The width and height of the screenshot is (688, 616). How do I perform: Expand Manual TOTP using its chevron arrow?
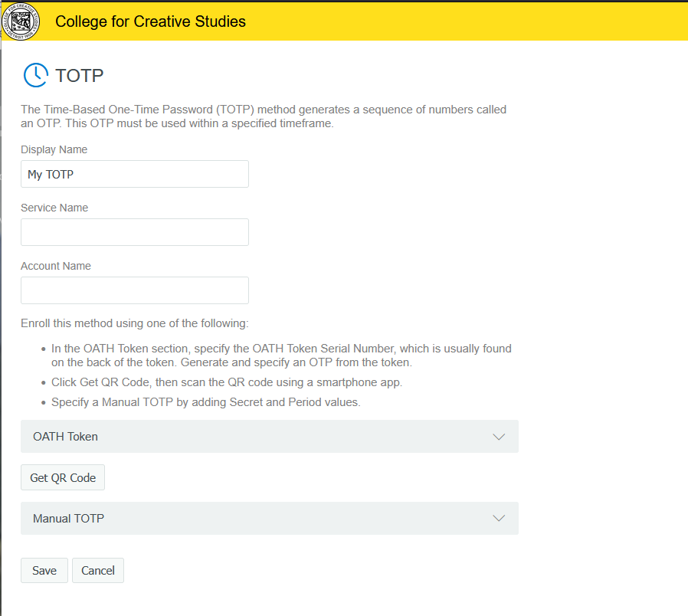click(499, 519)
